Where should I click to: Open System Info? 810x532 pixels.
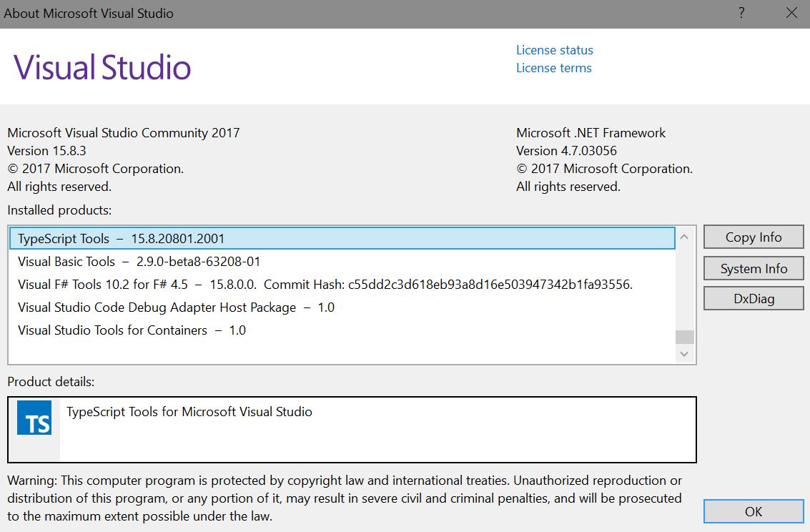(x=754, y=268)
